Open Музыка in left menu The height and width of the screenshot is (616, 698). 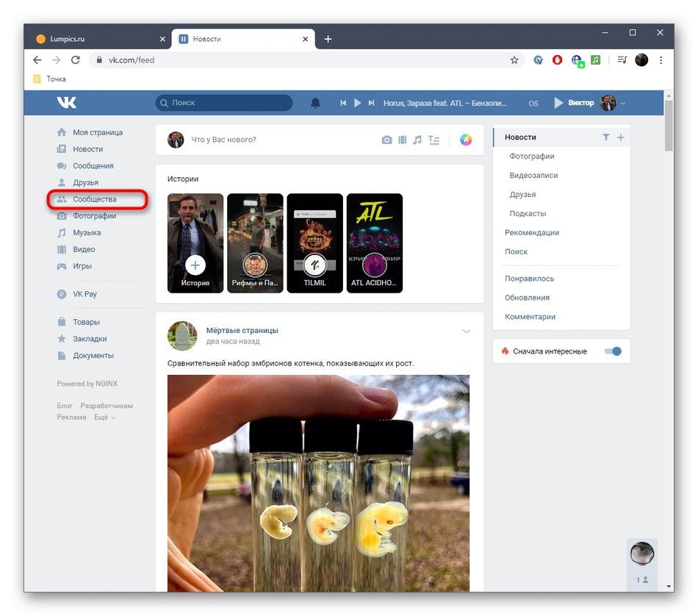point(87,232)
